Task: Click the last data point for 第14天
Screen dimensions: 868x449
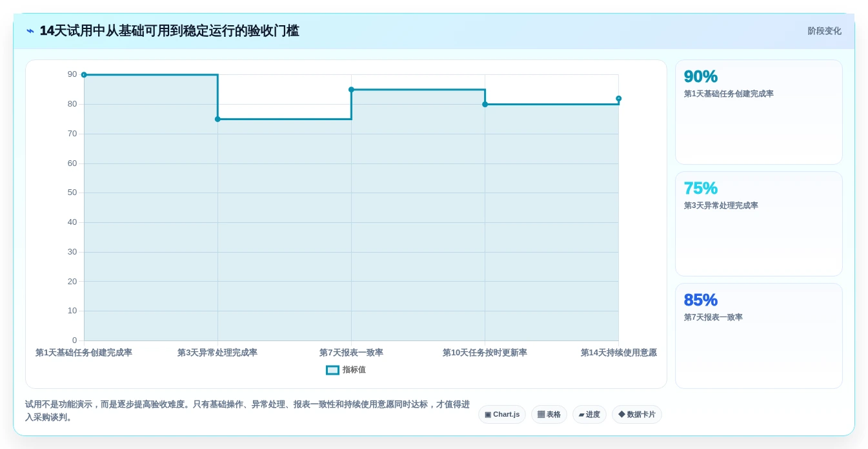Action: click(618, 99)
